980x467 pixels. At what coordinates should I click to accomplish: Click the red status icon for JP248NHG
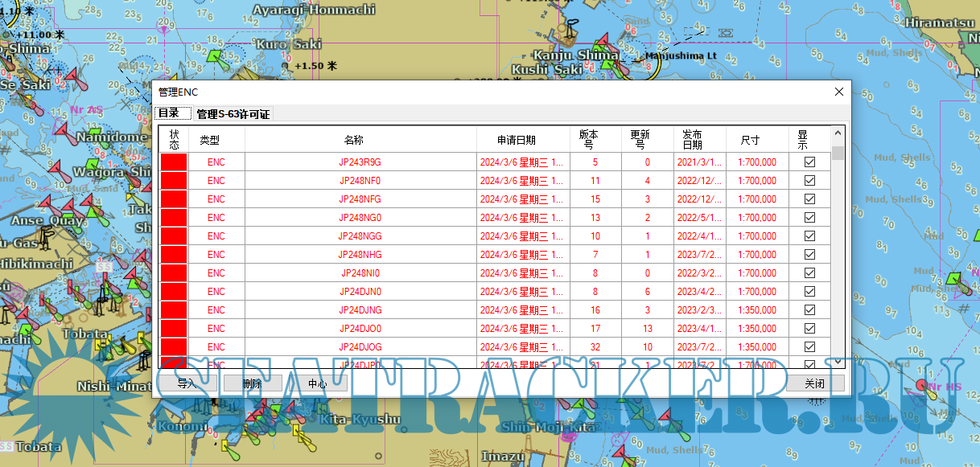click(174, 255)
